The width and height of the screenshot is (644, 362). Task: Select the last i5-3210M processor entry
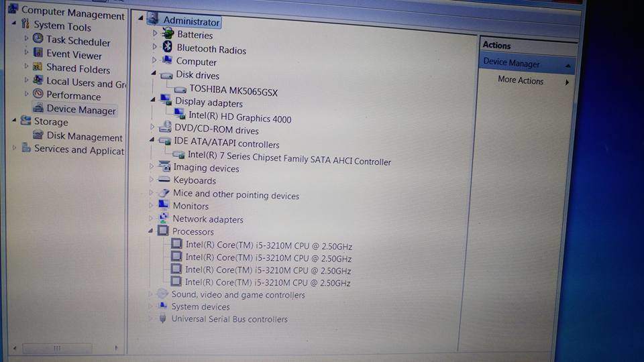point(268,282)
